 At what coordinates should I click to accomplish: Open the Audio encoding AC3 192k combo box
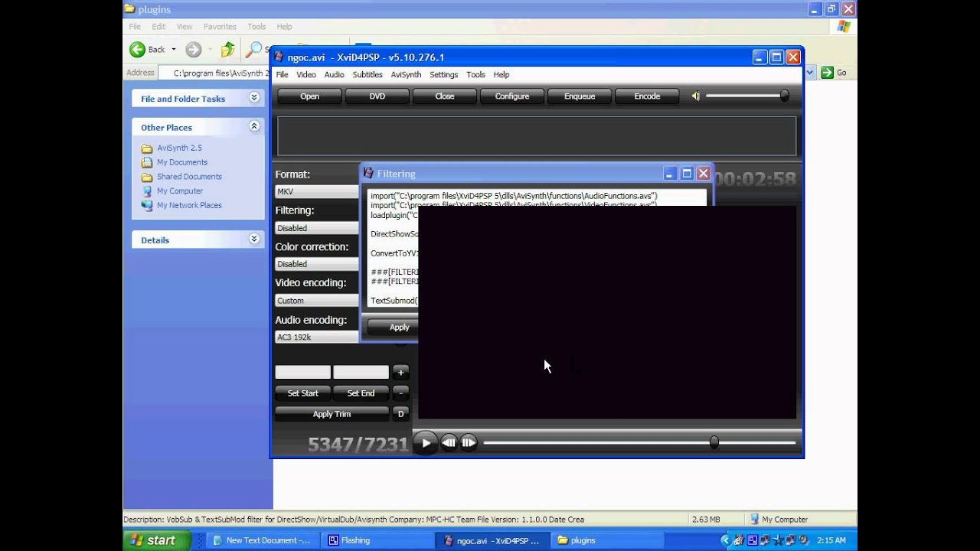[317, 337]
